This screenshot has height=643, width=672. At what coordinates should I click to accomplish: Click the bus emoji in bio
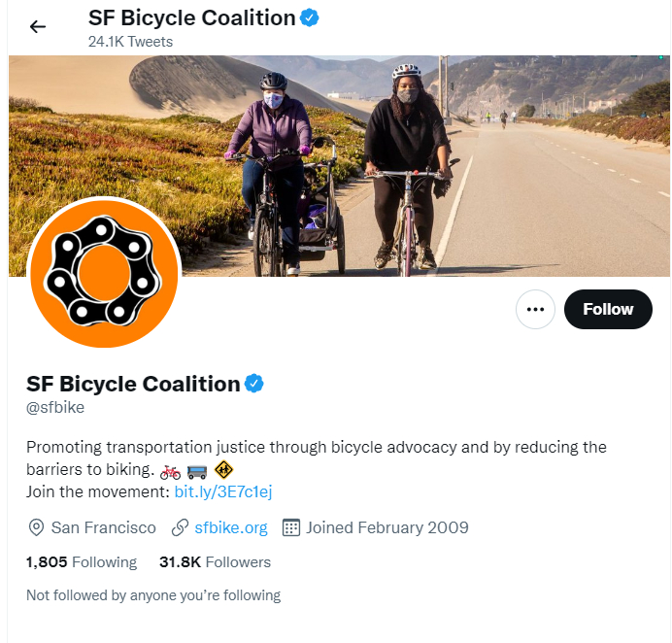197,471
